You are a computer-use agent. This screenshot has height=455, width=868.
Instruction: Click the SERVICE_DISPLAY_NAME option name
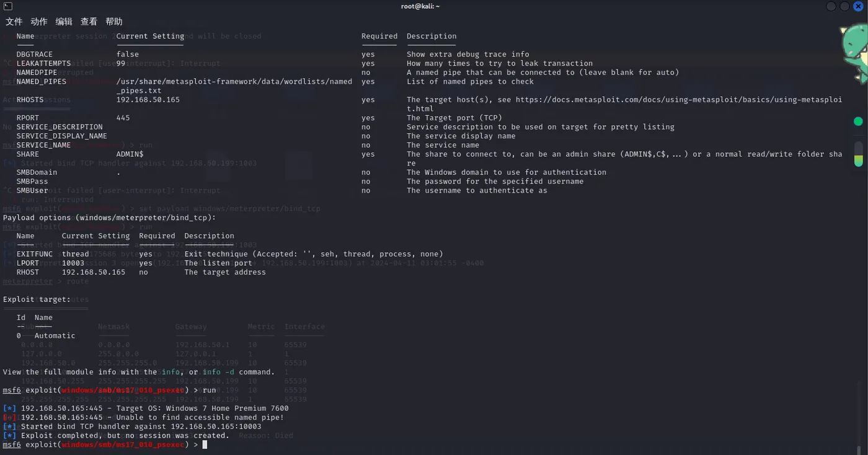click(x=62, y=136)
